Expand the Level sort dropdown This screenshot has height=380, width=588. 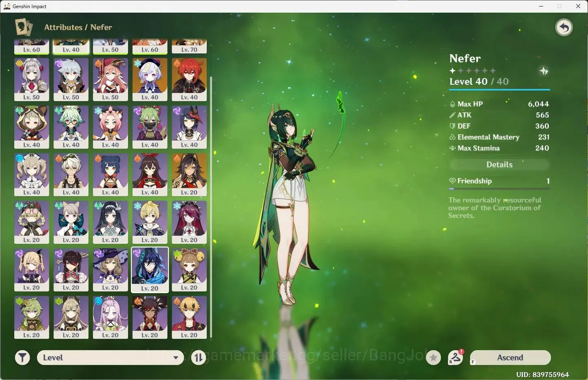pyautogui.click(x=111, y=358)
